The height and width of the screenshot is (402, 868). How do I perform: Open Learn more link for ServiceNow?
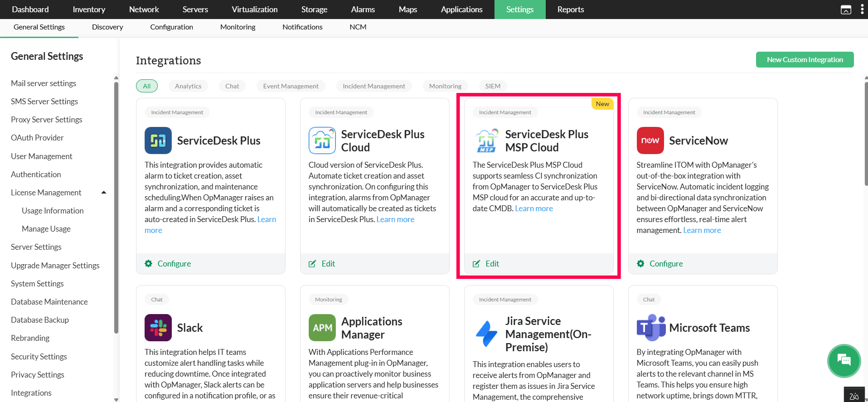[x=702, y=230]
